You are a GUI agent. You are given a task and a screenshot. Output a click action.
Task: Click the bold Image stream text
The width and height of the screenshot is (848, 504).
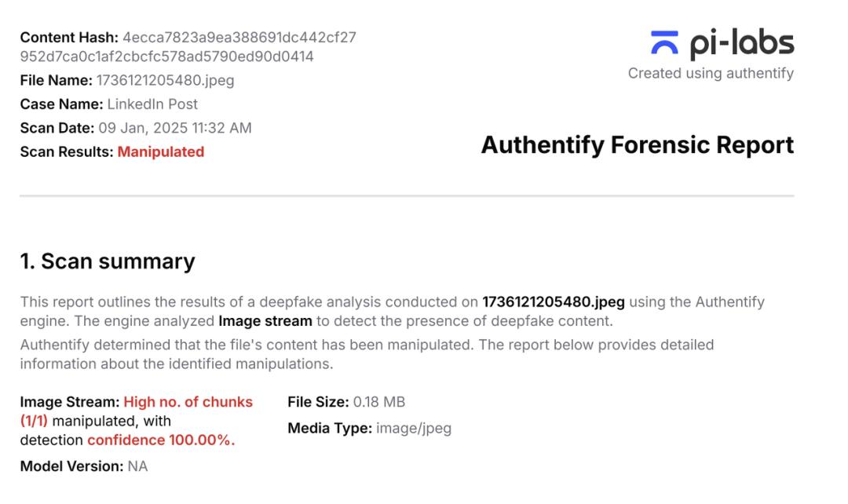(265, 321)
